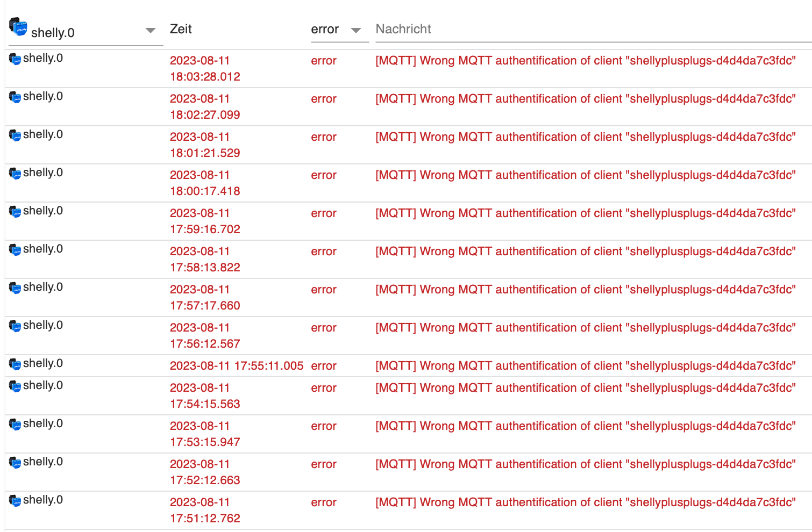Click Shelly icon in the 17:51:12.762 row
This screenshot has height=532, width=812.
(15, 500)
